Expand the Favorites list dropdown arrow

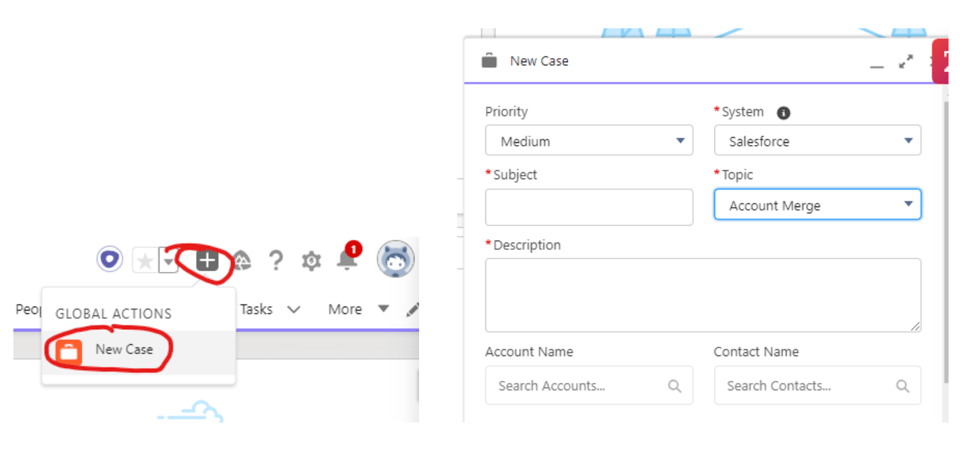pos(168,261)
